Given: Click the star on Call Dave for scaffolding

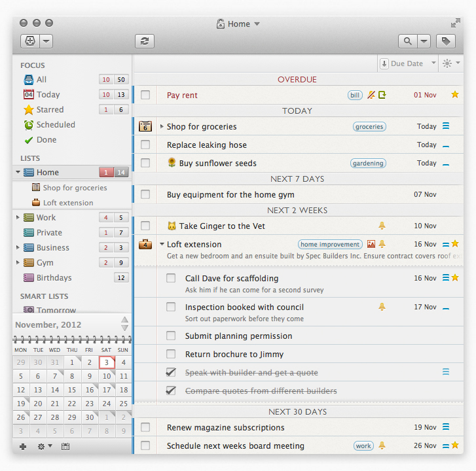Looking at the screenshot, I should click(455, 277).
